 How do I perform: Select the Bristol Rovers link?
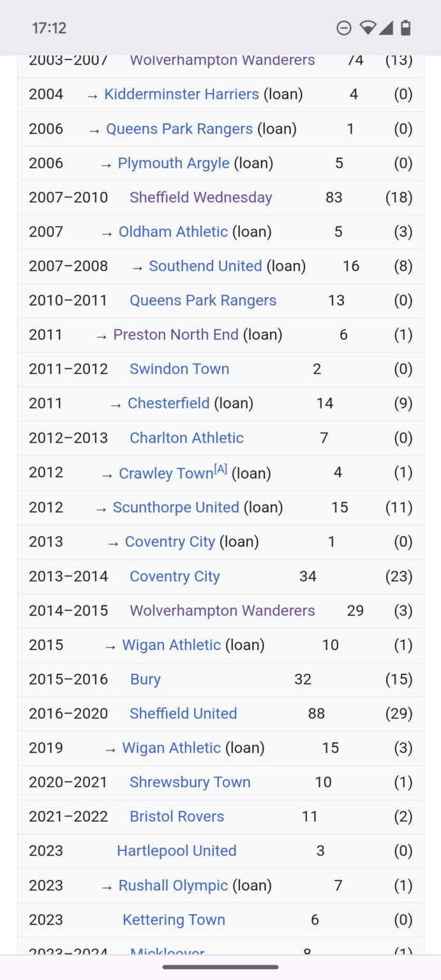(177, 816)
